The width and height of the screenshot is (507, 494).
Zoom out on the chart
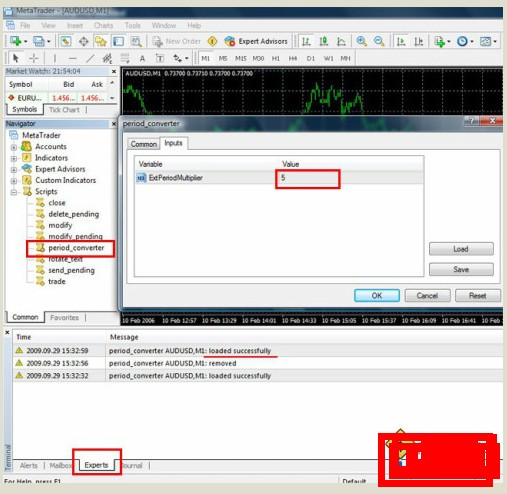[x=379, y=41]
